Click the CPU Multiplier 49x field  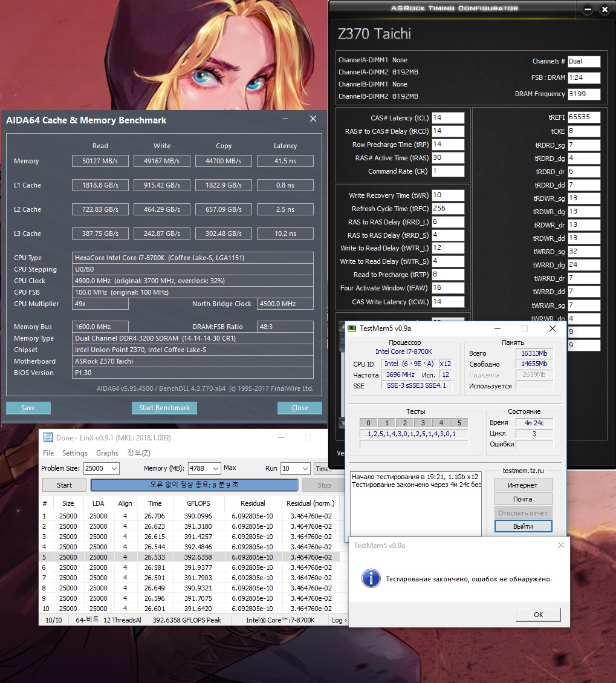100,304
